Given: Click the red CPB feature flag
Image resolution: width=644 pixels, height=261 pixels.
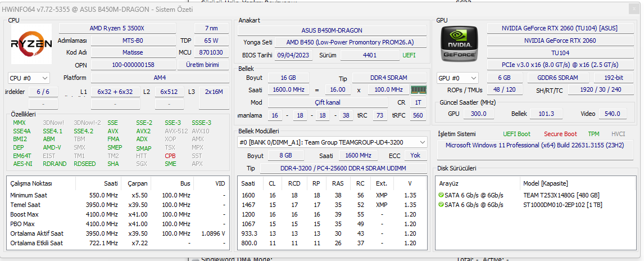Looking at the screenshot, I should click(170, 156).
